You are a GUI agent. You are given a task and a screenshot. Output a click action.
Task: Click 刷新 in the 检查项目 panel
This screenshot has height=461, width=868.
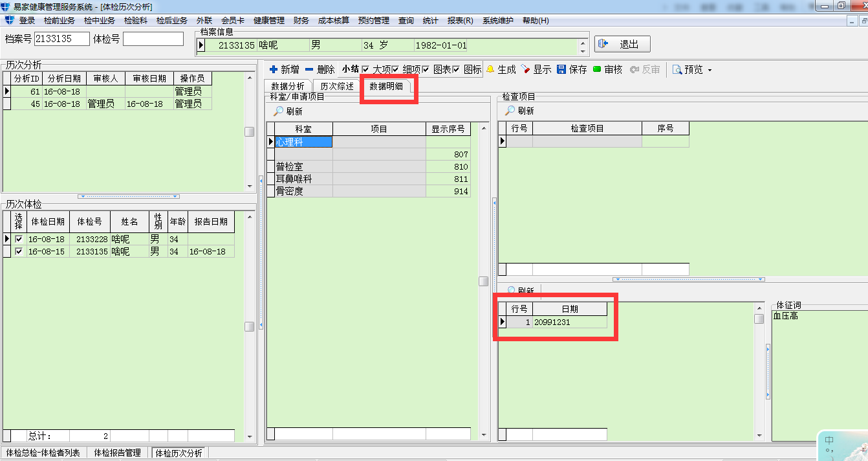(519, 111)
